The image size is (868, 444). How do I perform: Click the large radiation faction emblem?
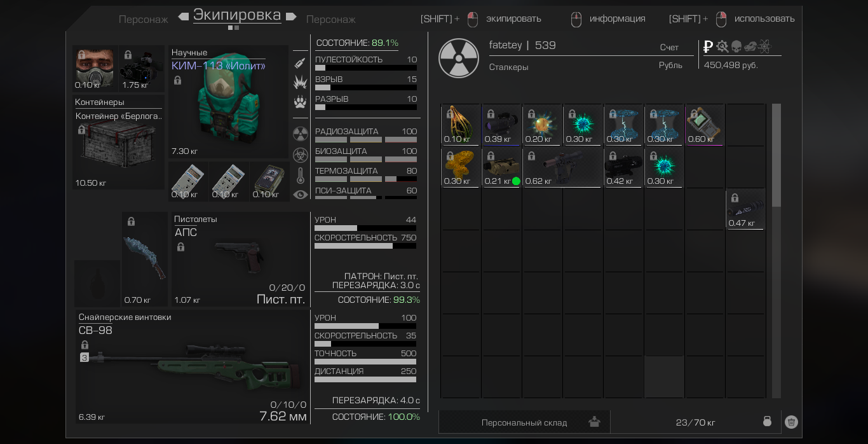[x=459, y=59]
